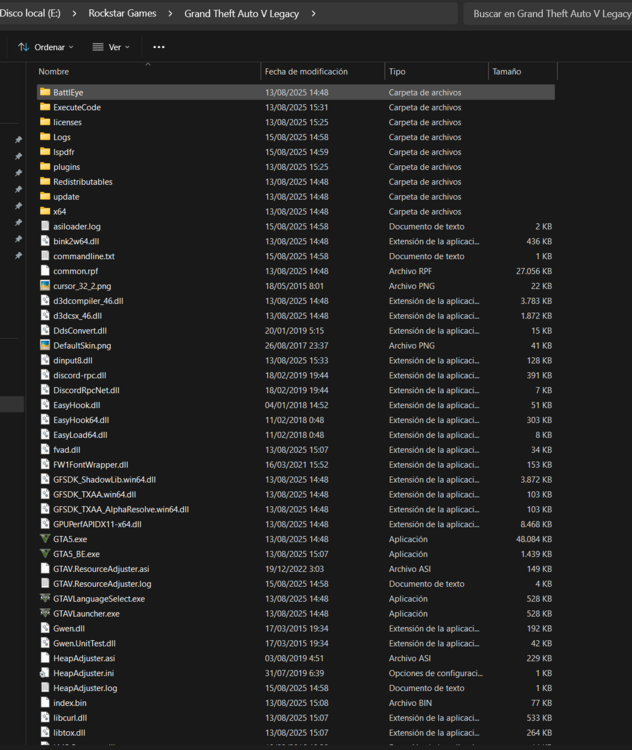Screen dimensions: 632x750
Task: Click the Gwen.dll file icon
Action: point(45,628)
